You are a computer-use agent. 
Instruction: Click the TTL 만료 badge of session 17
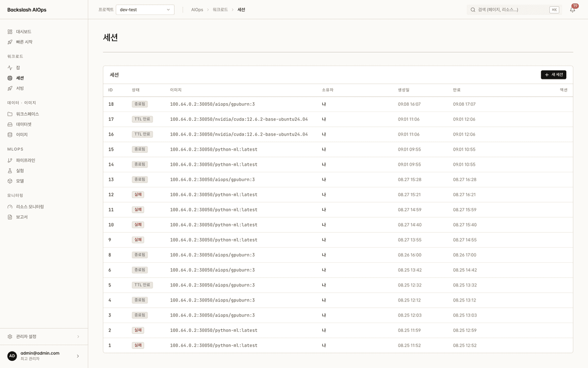[x=142, y=119]
